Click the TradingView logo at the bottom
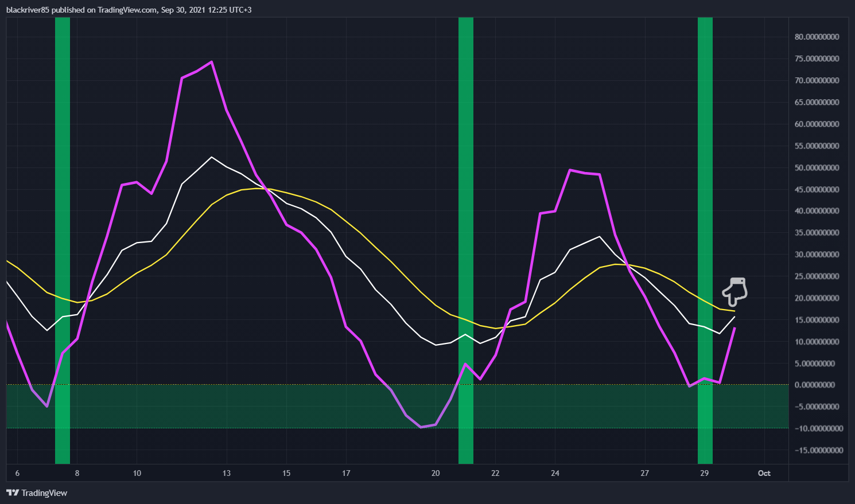Image resolution: width=855 pixels, height=504 pixels. pos(37,493)
